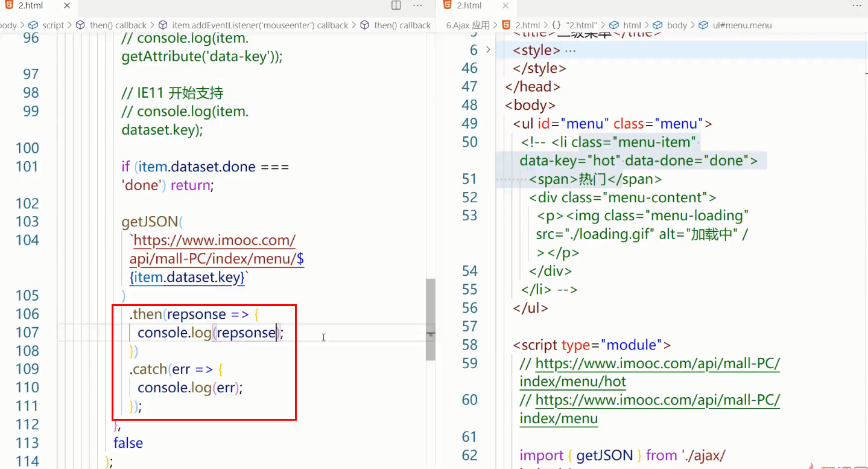
Task: Open the index/menu comment link at line 60
Action: click(650, 409)
